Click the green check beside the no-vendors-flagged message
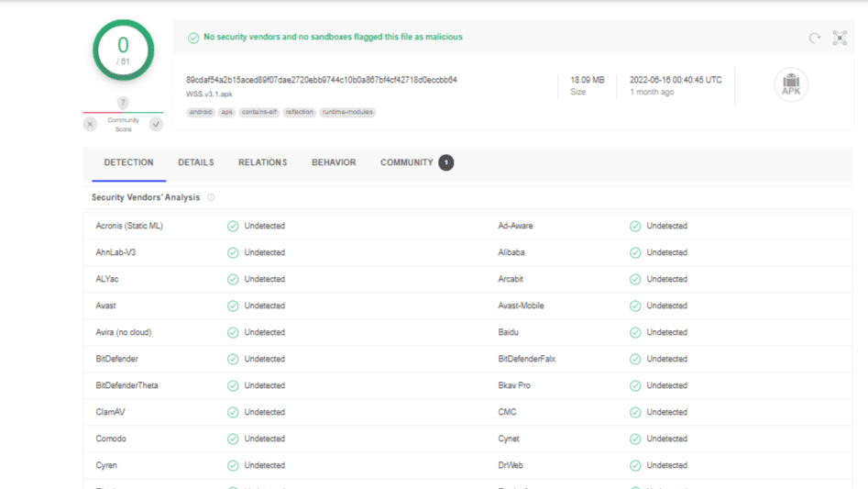The image size is (868, 489). [193, 38]
